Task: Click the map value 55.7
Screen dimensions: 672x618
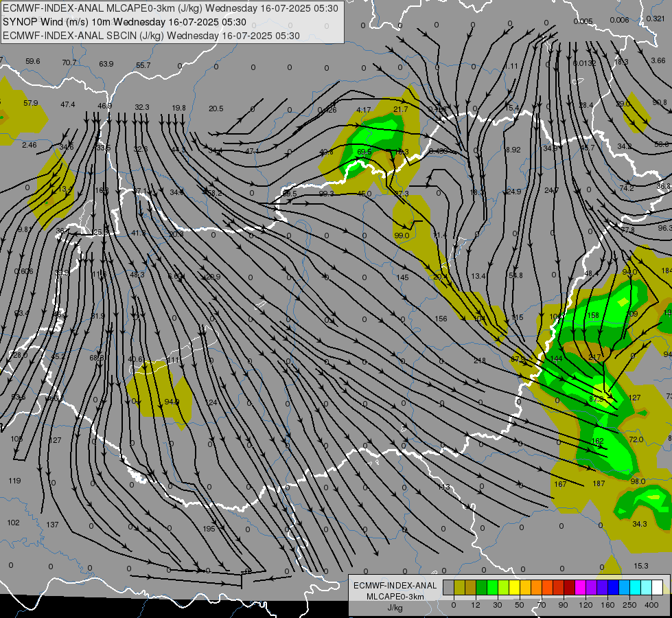Action: click(x=143, y=65)
